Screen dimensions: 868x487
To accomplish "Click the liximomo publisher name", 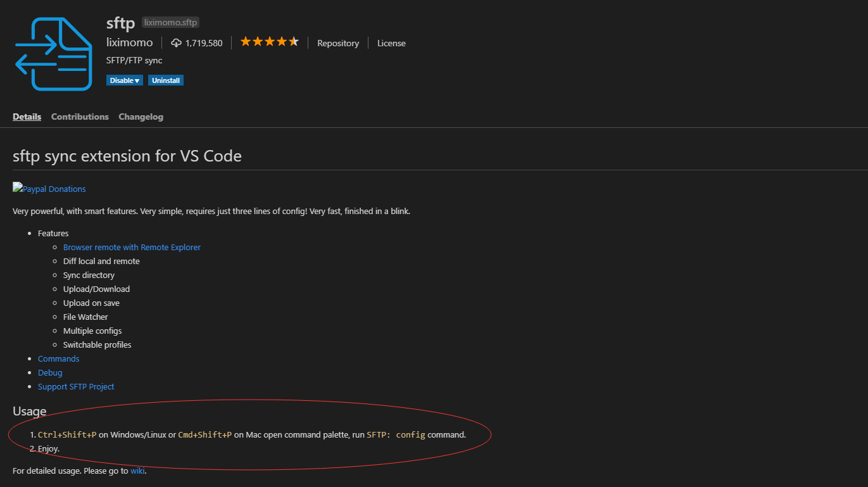I will pos(130,42).
